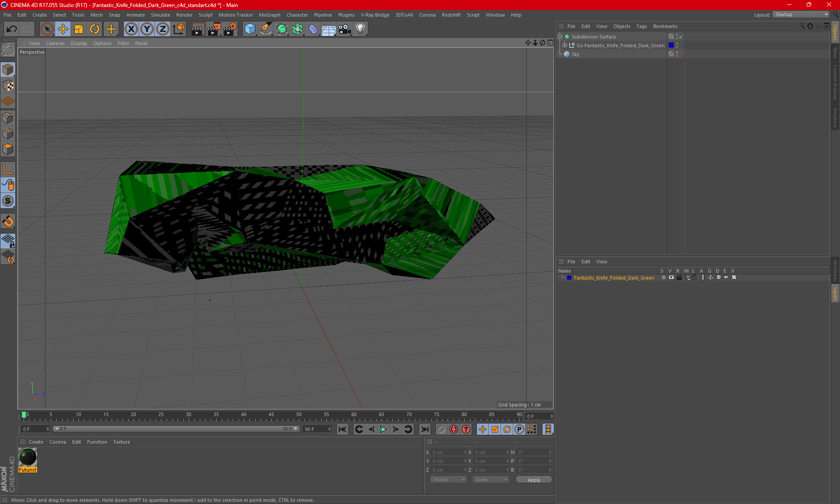
Task: Switch to Polygons mode
Action: point(8,149)
